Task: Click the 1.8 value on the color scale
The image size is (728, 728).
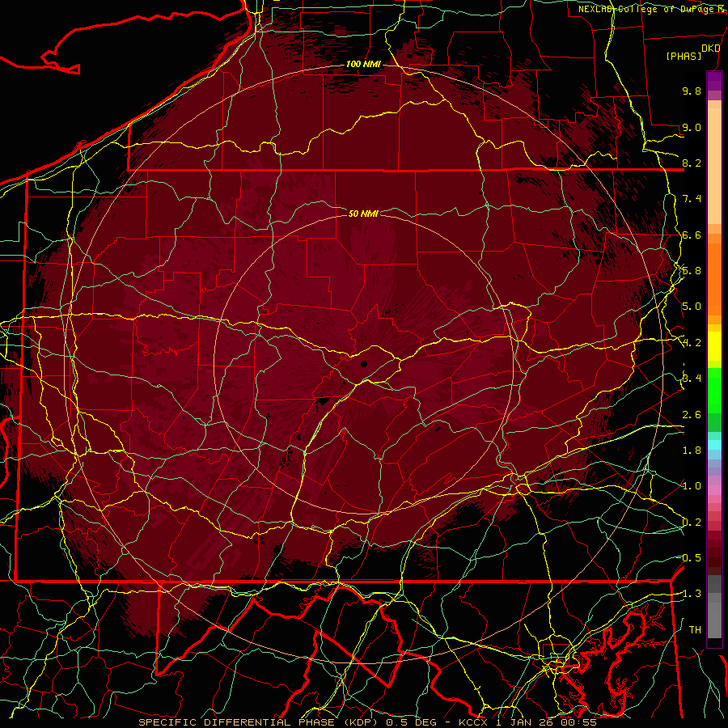Action: [692, 451]
